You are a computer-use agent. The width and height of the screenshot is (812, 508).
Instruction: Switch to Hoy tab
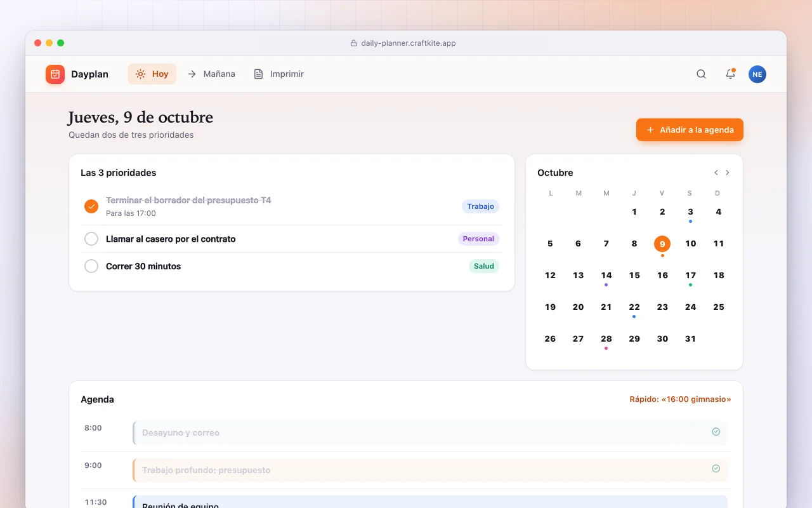[x=152, y=74]
